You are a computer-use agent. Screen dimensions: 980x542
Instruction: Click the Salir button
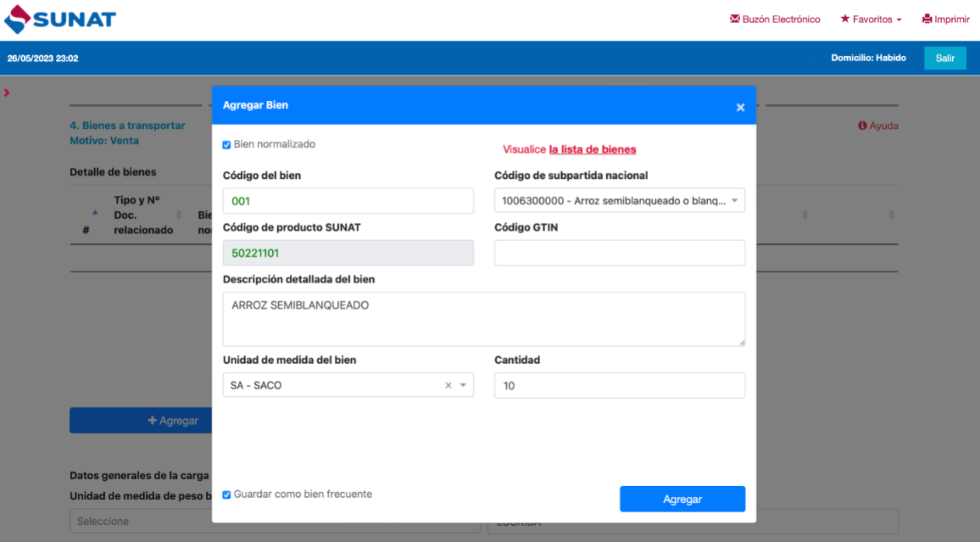(944, 58)
